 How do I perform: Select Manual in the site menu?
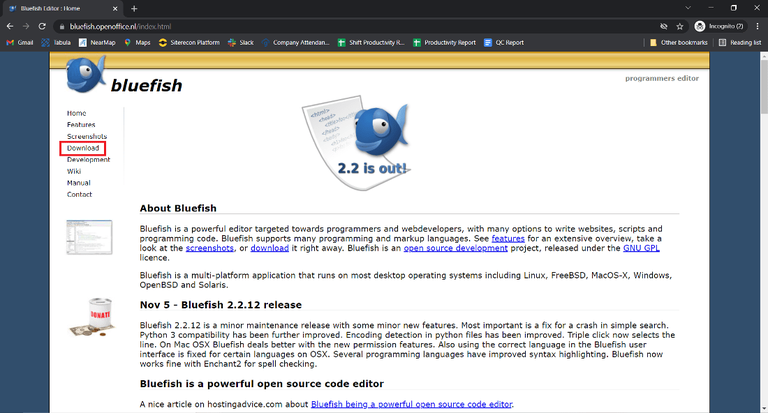click(79, 183)
